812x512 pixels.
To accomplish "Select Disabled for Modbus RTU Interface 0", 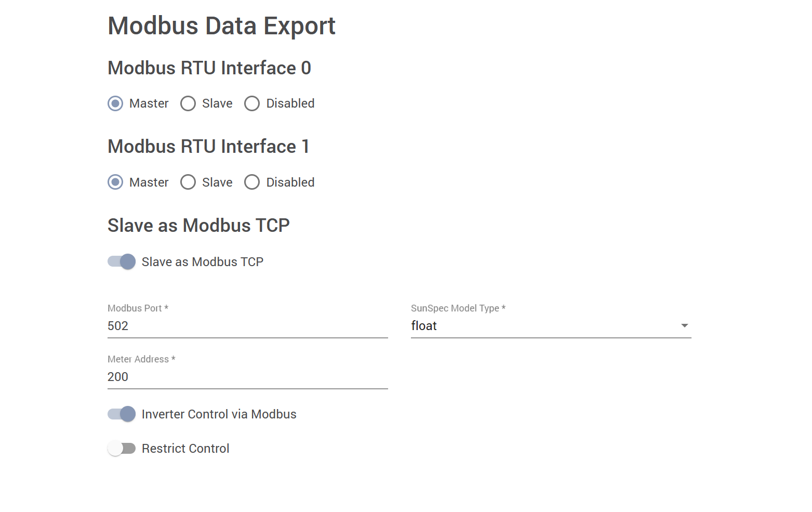I will click(252, 103).
